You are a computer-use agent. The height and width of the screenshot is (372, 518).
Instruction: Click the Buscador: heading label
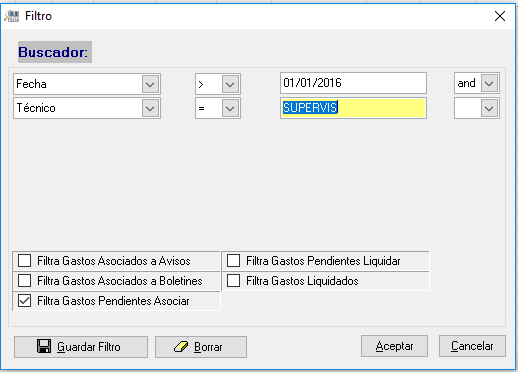pos(55,52)
